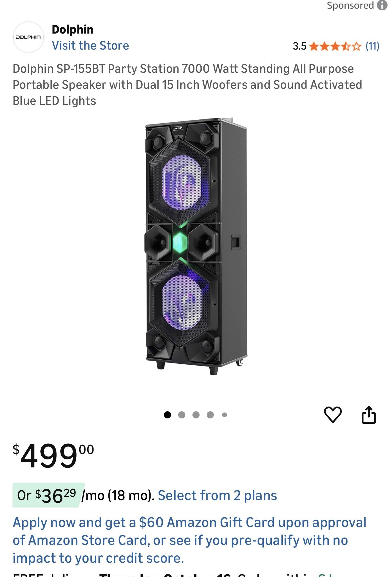
Task: Open the star rating breakdown
Action: [x=335, y=46]
